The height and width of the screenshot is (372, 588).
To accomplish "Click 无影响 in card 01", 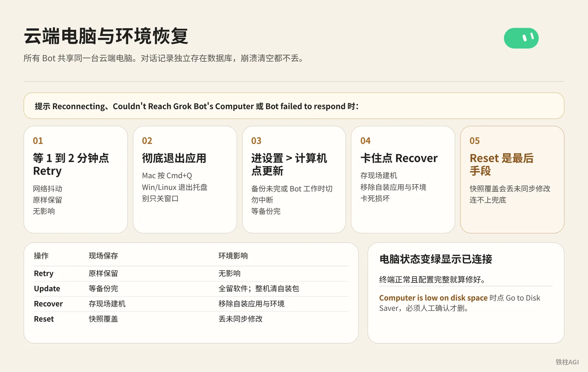I will point(44,211).
